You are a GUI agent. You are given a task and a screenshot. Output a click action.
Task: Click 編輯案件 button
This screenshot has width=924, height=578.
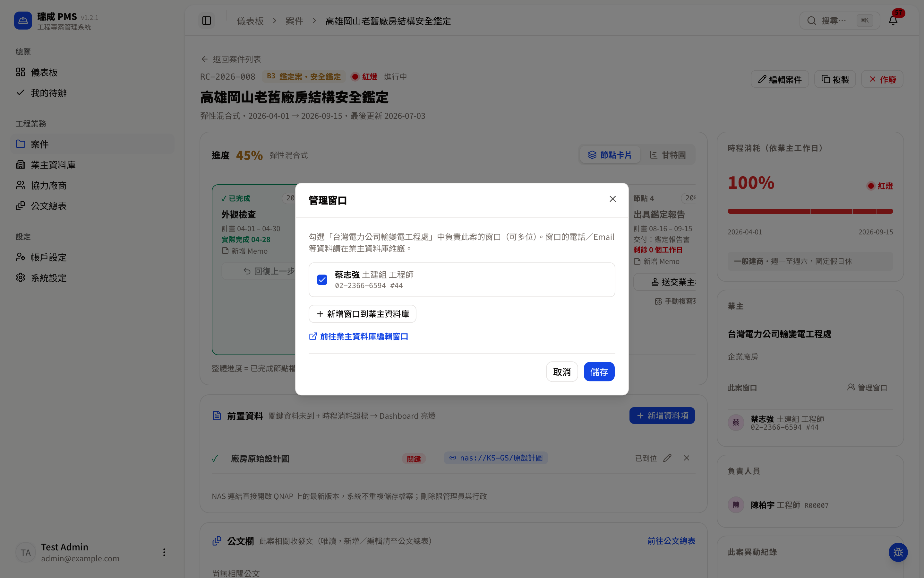(780, 79)
